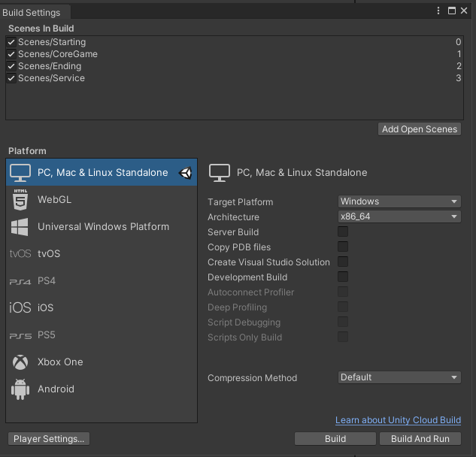
Task: Uncheck the Scenes/Ending scene checkbox
Action: tap(11, 66)
